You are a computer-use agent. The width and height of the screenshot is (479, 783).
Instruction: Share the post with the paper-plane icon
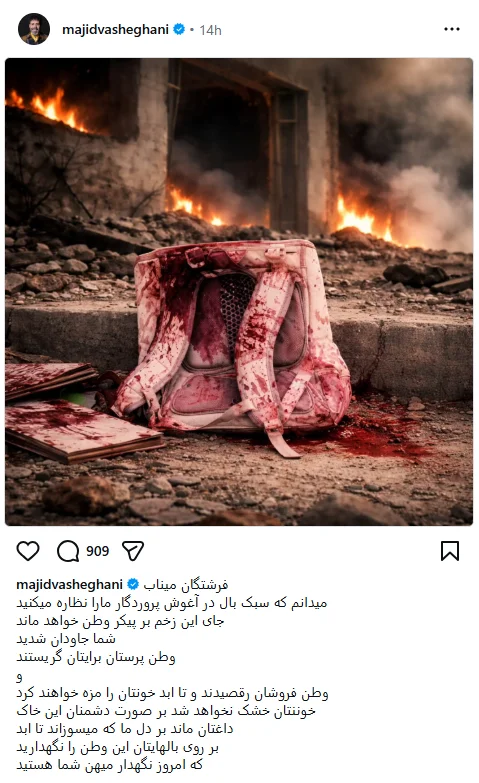click(133, 551)
